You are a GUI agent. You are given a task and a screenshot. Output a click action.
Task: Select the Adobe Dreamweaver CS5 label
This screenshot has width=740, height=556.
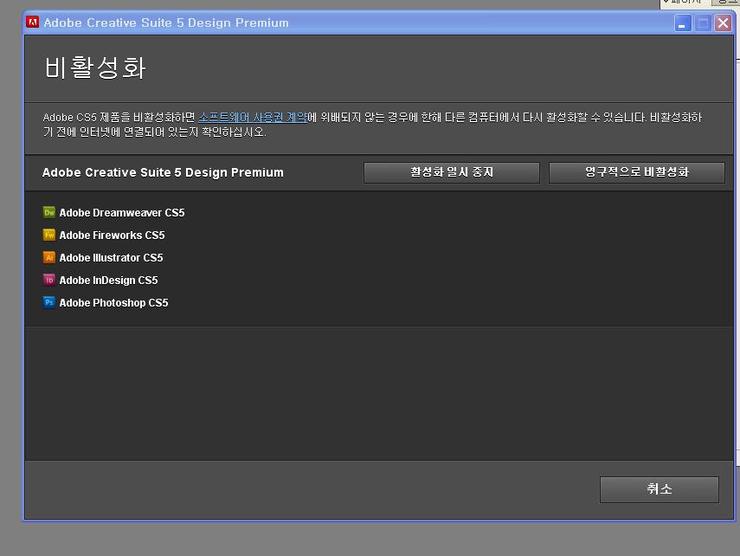coord(121,213)
